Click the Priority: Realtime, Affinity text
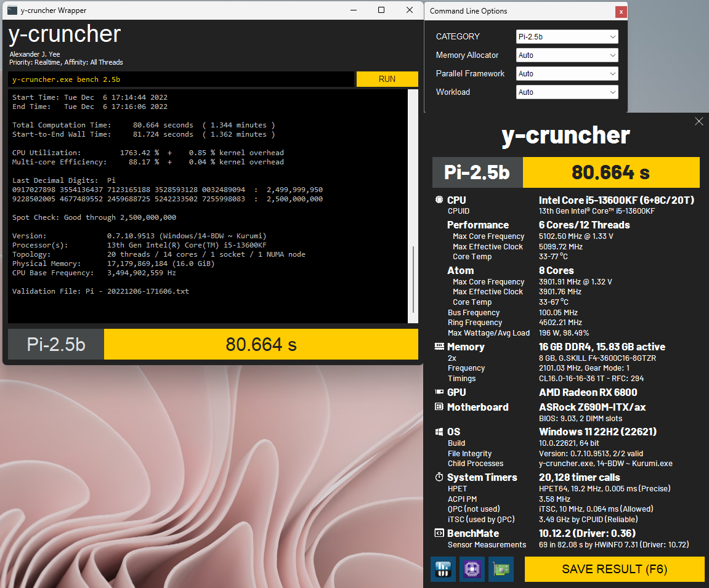 click(66, 62)
